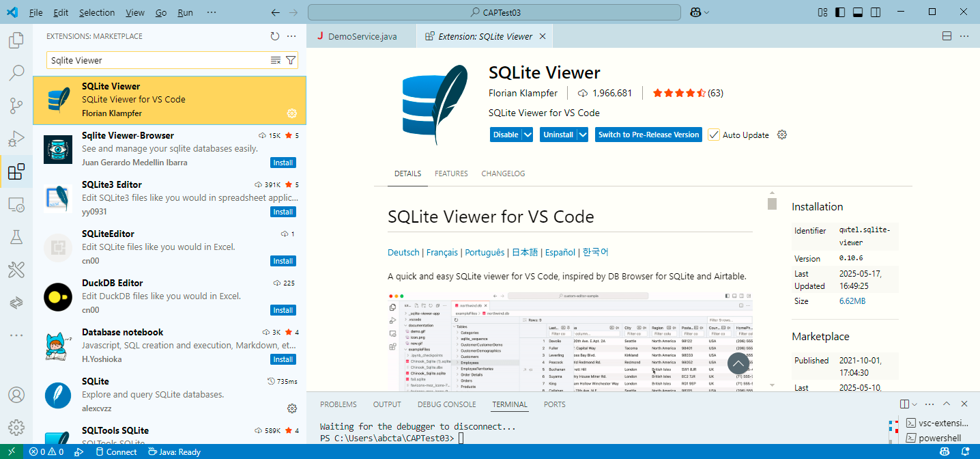This screenshot has height=459, width=980.
Task: Toggle Auto Update checkbox
Action: (x=714, y=135)
